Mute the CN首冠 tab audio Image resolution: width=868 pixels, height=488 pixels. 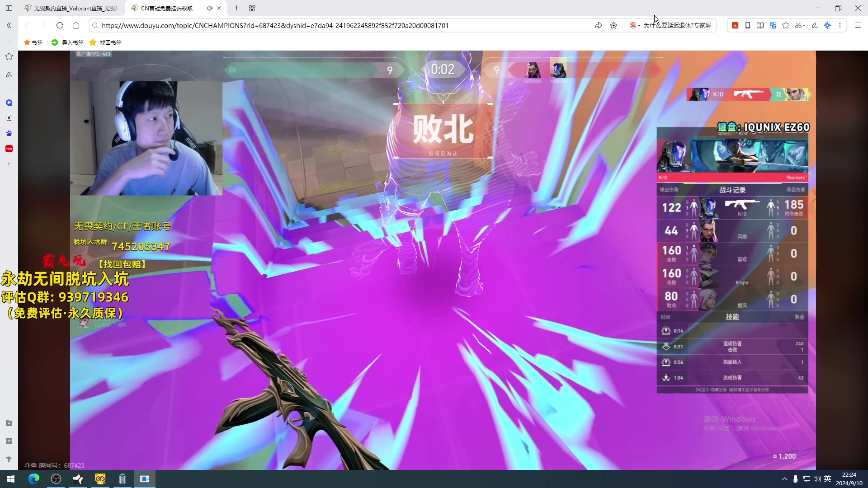tap(209, 8)
